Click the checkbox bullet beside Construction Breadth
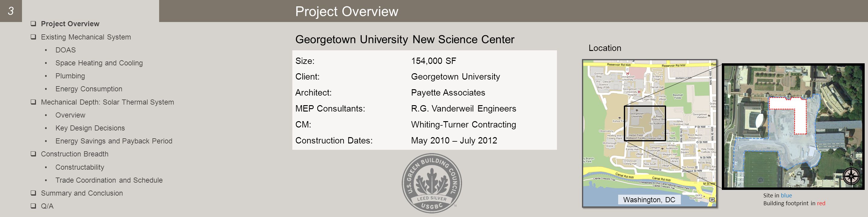 (33, 154)
